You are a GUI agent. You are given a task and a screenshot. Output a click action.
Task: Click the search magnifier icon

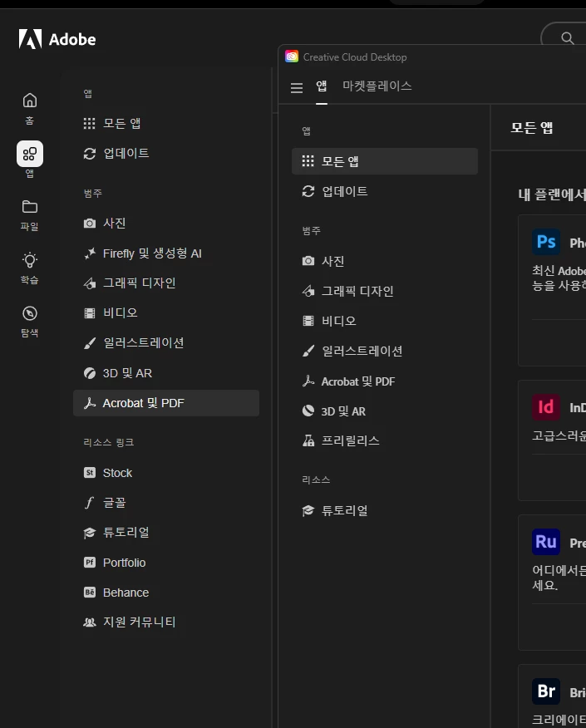click(568, 38)
